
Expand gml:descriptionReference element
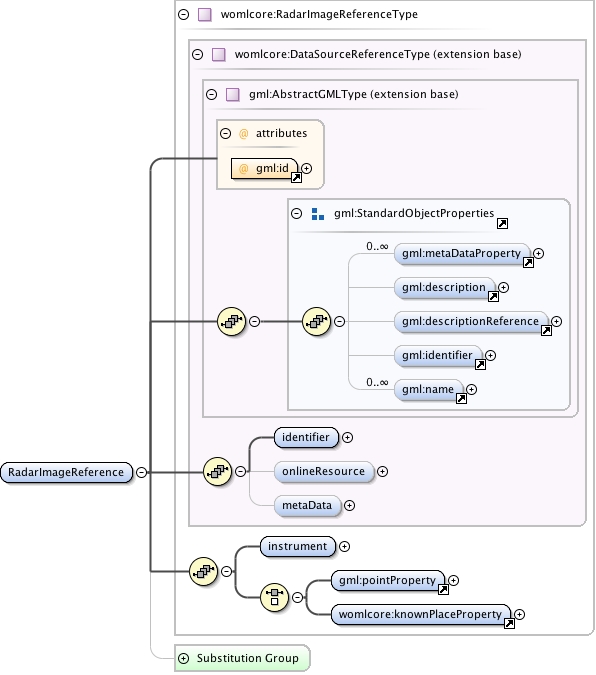tap(556, 322)
